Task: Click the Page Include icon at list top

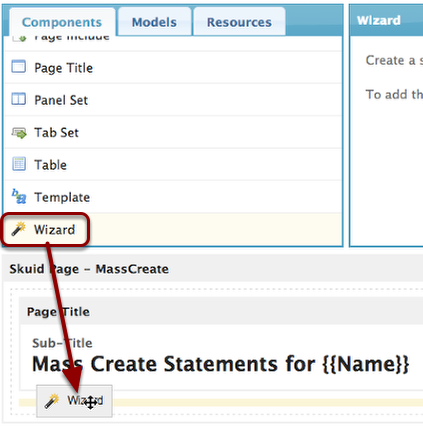Action: (19, 38)
